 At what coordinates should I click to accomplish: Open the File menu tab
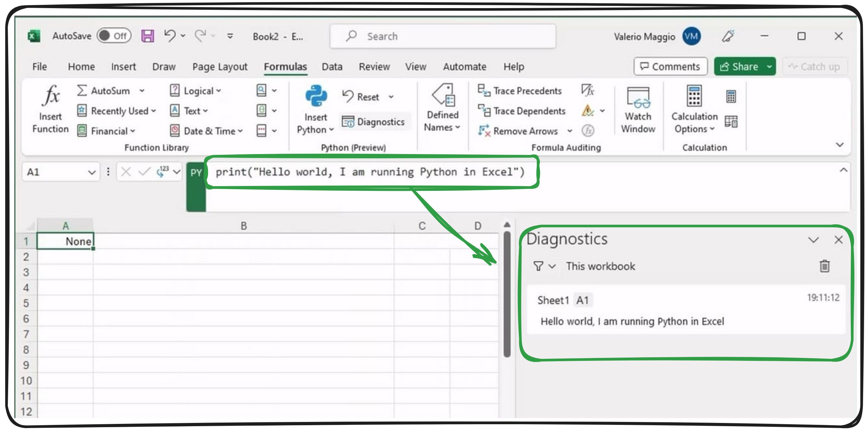[x=39, y=67]
